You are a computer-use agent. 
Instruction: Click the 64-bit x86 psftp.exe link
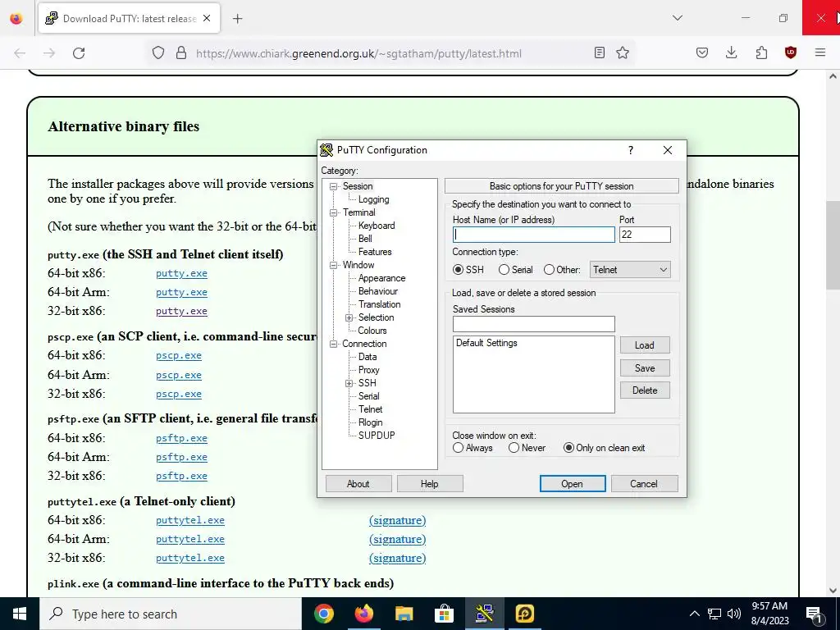click(181, 438)
